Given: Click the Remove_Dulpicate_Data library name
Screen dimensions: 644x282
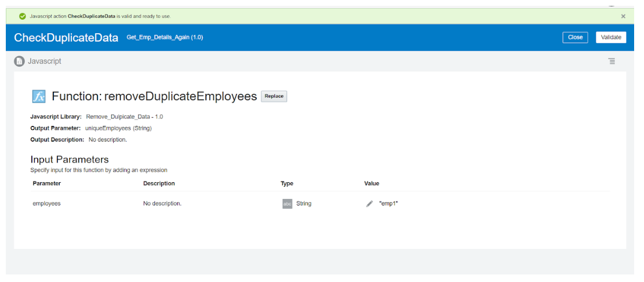Looking at the screenshot, I should 119,117.
